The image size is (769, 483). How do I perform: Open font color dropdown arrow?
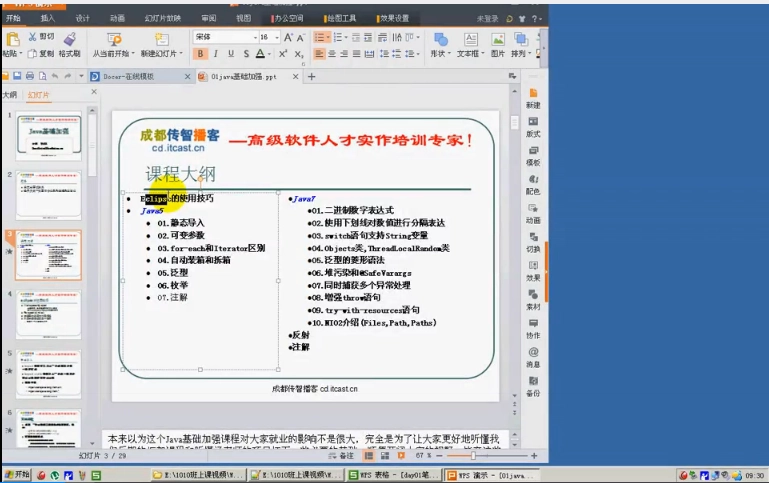(269, 54)
